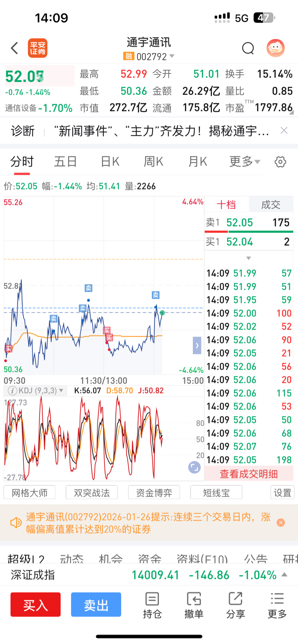The width and height of the screenshot is (298, 644).
Task: Tap the 买 marker at chart start
Action: [9, 349]
